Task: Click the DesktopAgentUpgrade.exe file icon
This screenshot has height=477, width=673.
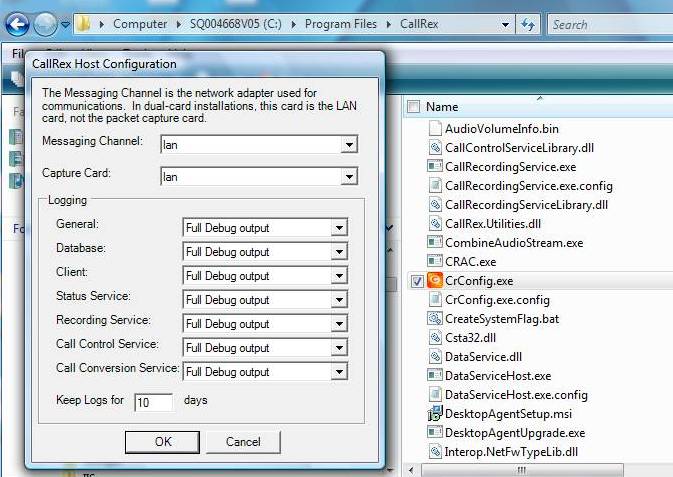Action: [435, 431]
